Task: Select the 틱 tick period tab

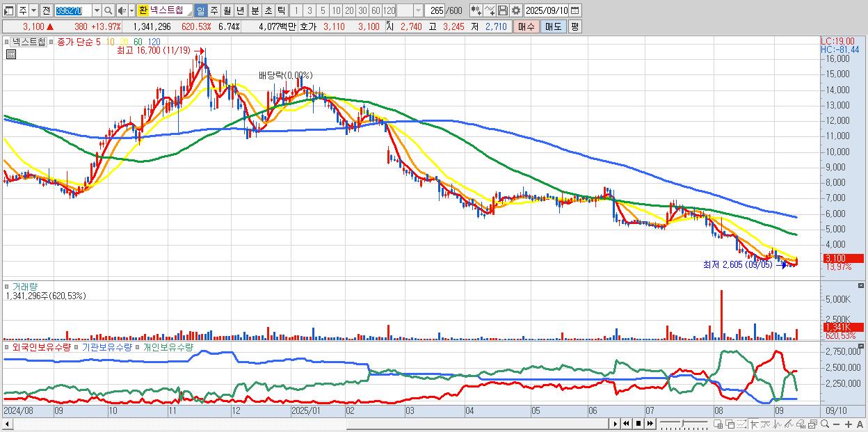Action: click(x=281, y=10)
